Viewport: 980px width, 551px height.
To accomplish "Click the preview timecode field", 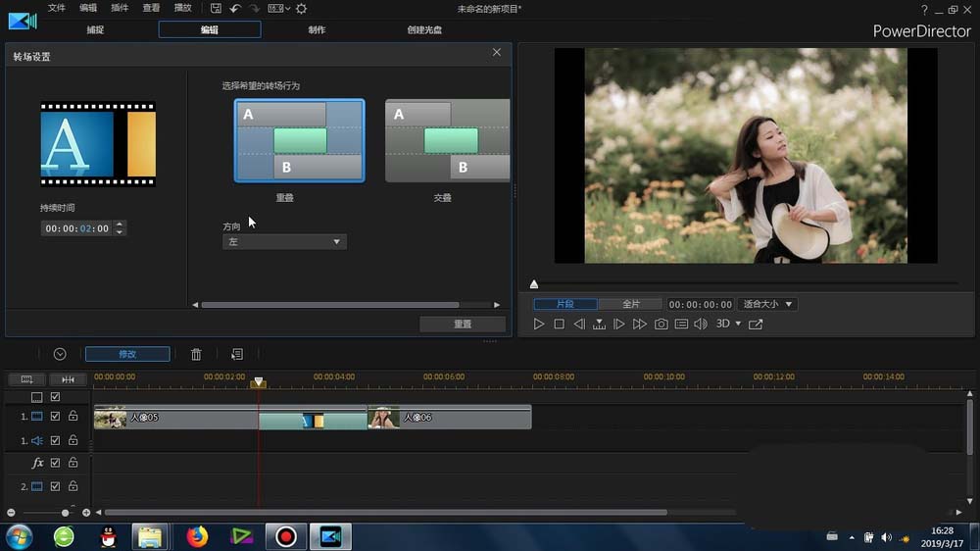I will pos(700,305).
